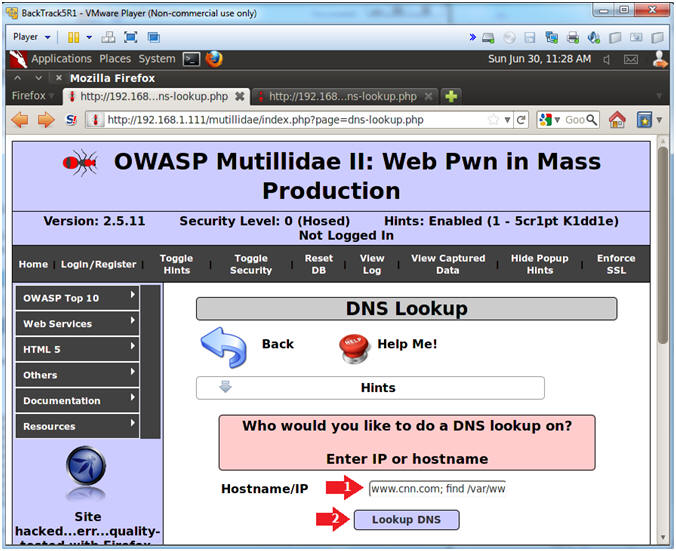Screen dimensions: 676x551
Task: Expand the Others menu
Action: [x=78, y=375]
